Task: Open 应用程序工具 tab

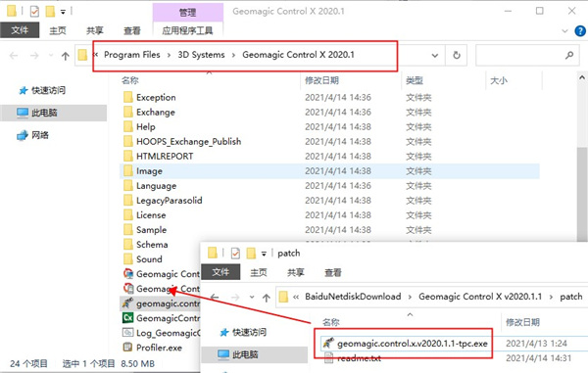Action: [187, 30]
